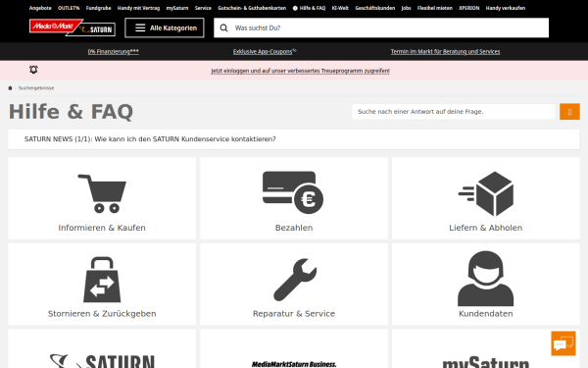Open KI-Welt in top navigation
588x368 pixels.
(340, 8)
